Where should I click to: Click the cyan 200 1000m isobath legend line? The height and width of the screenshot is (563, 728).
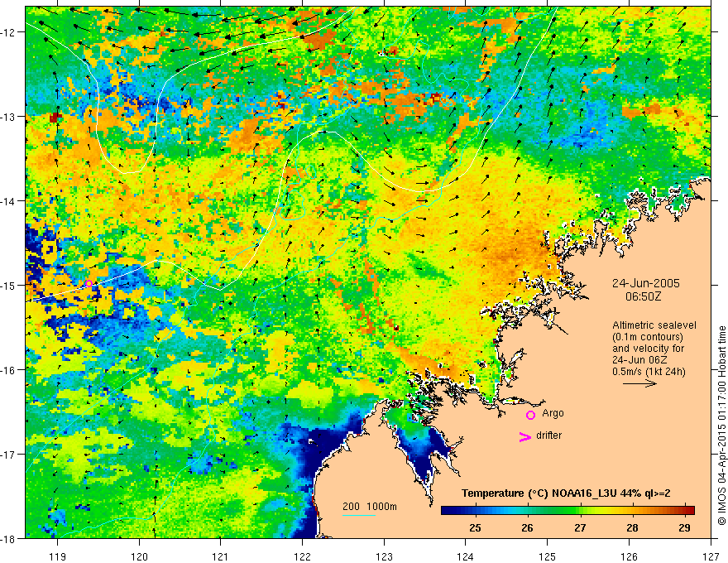359,515
